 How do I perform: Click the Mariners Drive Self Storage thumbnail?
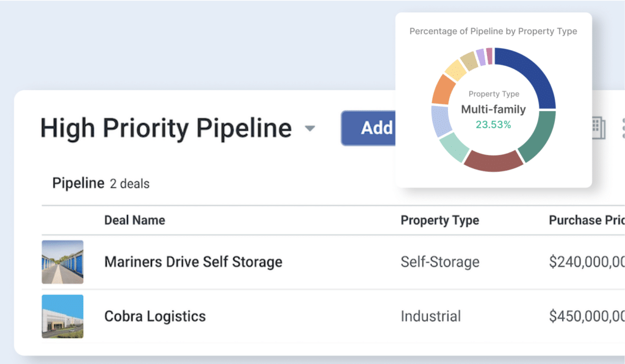(x=62, y=262)
